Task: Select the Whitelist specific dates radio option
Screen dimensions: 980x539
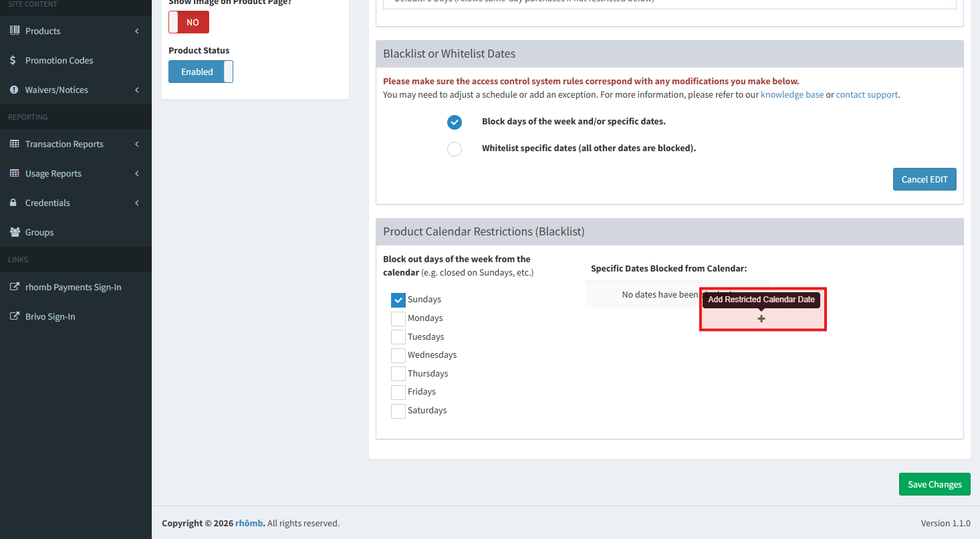Action: (455, 148)
